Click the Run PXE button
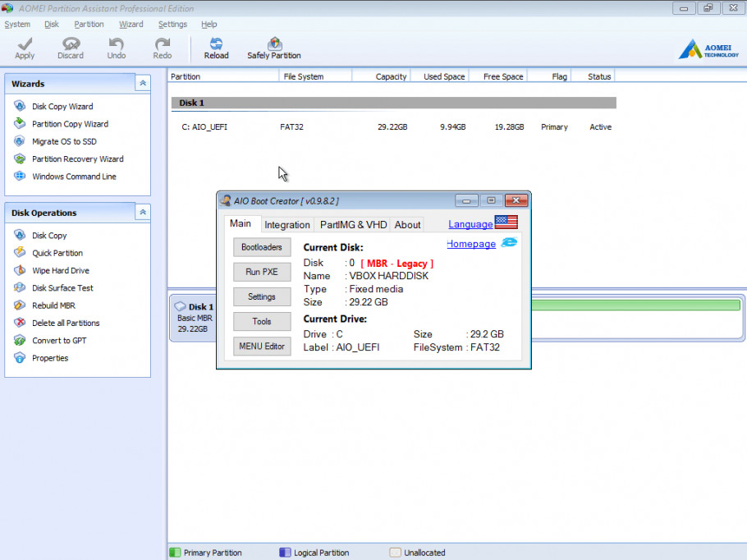 click(x=262, y=272)
